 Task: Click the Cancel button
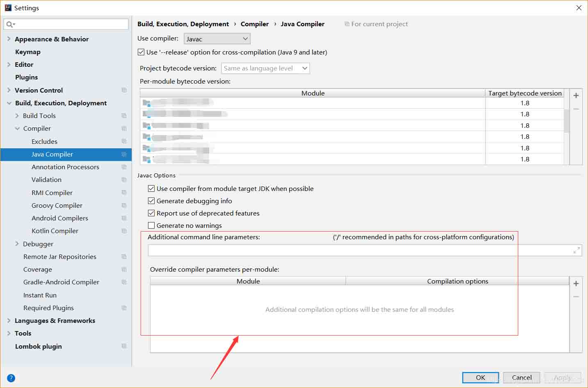point(522,377)
